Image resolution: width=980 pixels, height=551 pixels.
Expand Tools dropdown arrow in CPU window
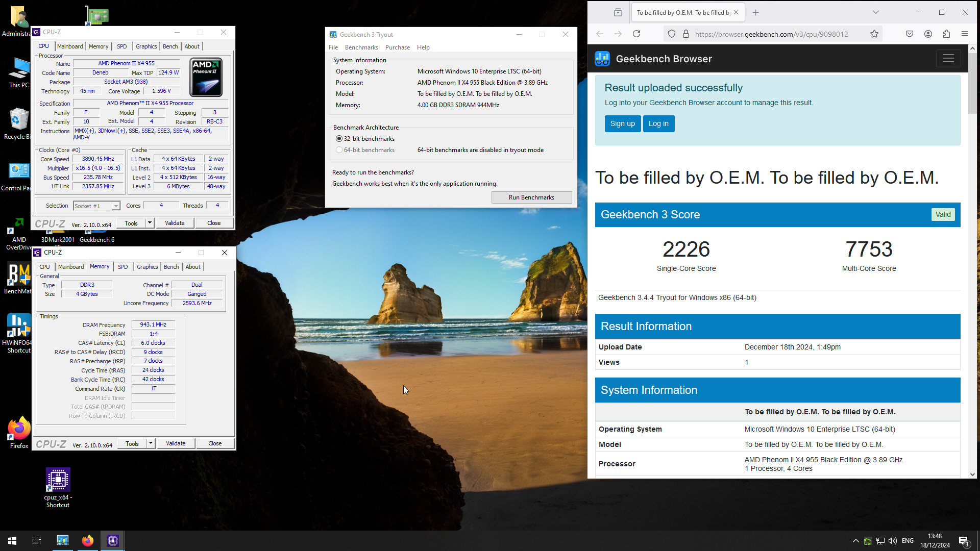click(x=150, y=223)
